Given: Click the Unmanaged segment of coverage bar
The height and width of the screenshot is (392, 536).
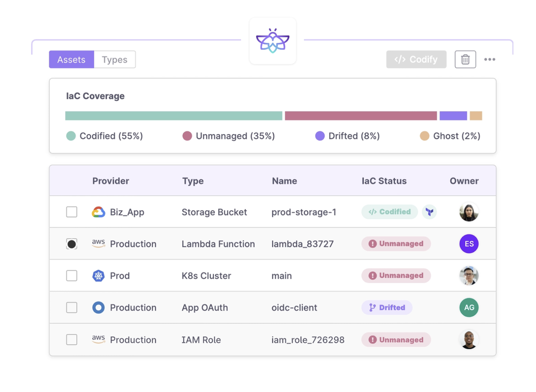Looking at the screenshot, I should 361,116.
